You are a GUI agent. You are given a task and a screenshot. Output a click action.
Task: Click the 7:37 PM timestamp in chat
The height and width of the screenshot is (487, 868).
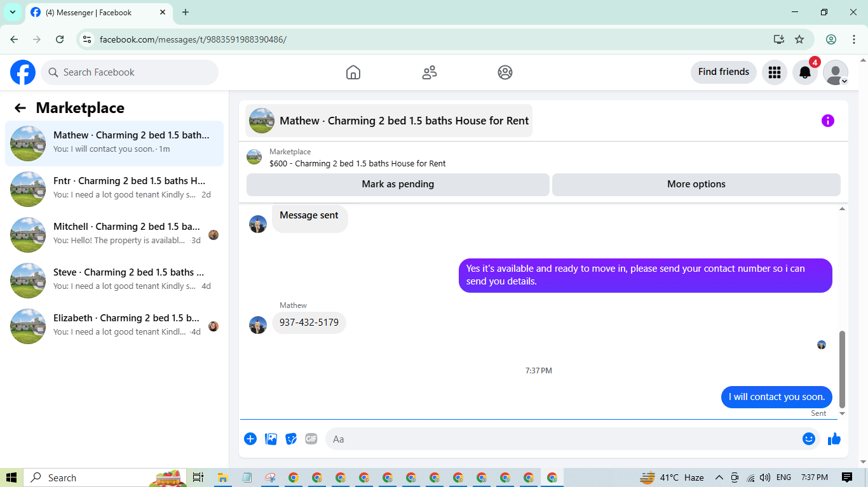point(539,371)
